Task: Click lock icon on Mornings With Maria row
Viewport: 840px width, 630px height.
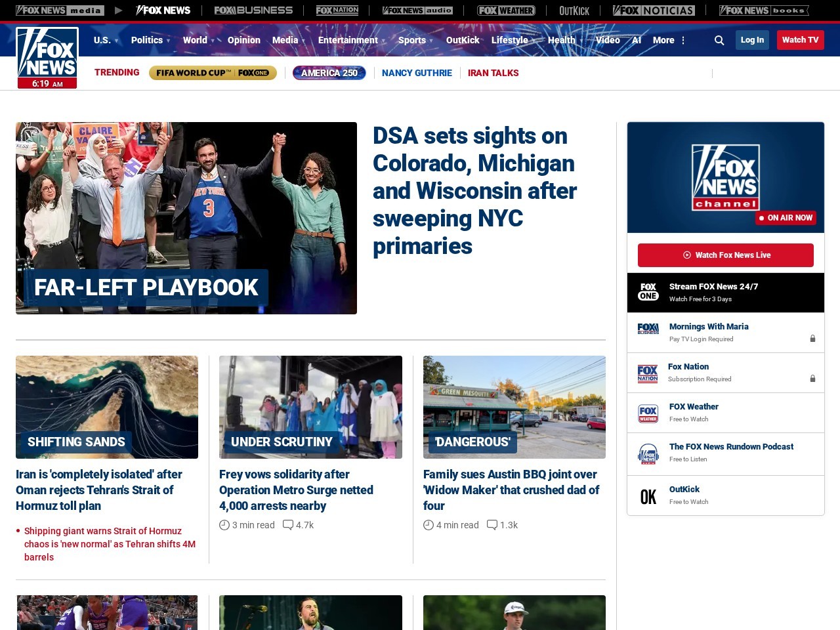Action: 812,339
